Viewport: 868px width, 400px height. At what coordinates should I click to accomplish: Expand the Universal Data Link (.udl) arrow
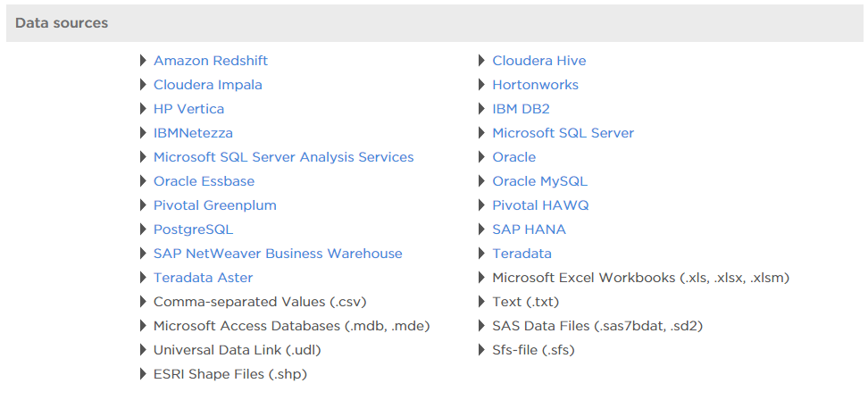144,350
